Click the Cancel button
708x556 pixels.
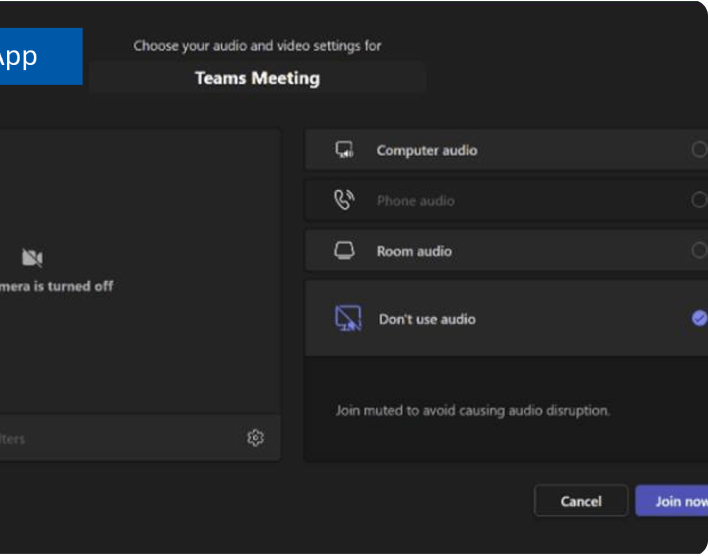click(x=581, y=501)
